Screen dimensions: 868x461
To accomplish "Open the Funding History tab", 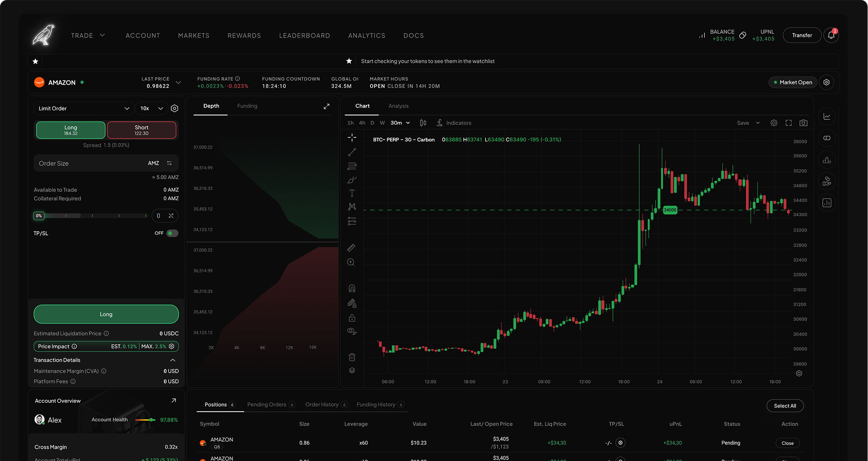I will point(380,405).
